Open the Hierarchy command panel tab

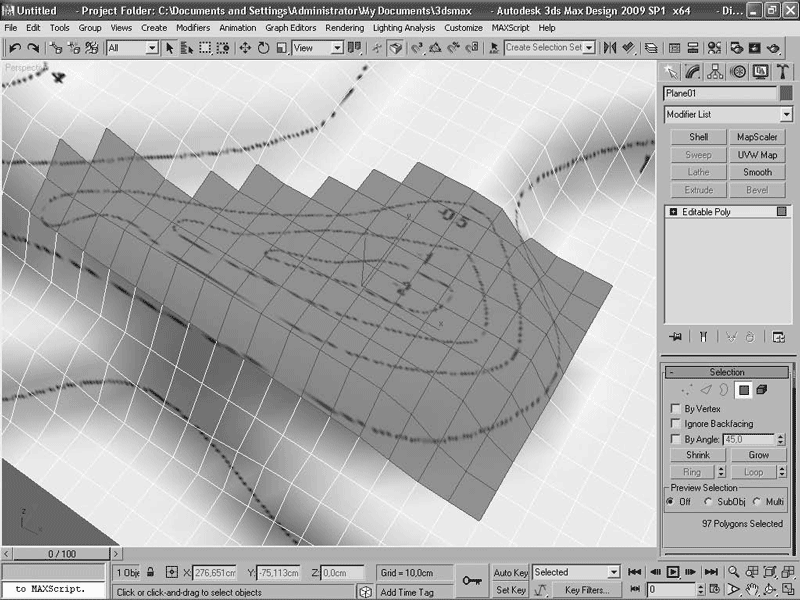(715, 71)
